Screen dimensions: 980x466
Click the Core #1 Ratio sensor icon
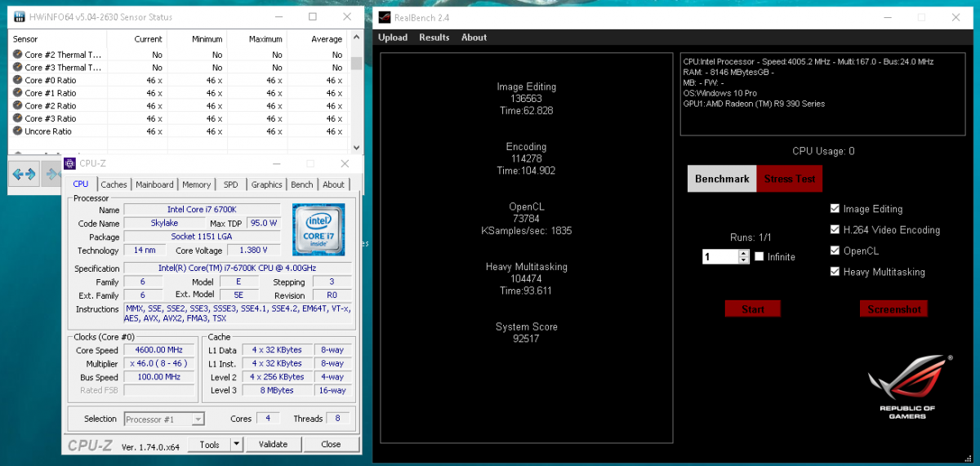pos(17,93)
